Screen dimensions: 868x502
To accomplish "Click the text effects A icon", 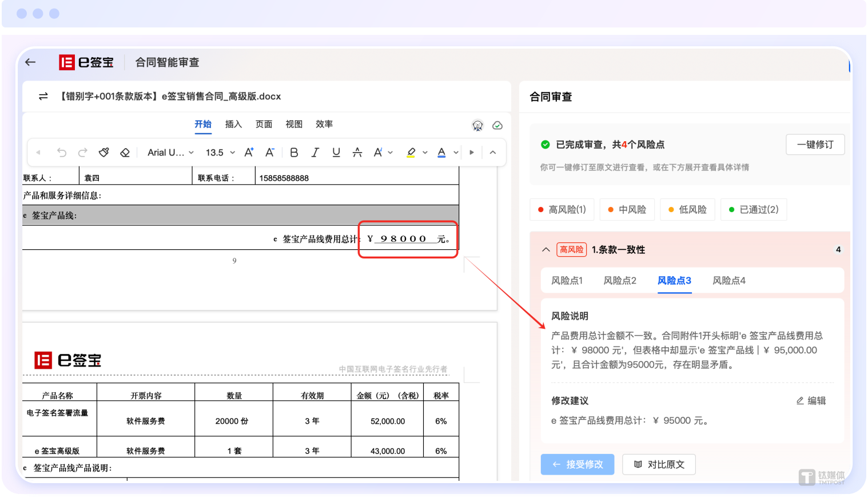I will click(378, 152).
